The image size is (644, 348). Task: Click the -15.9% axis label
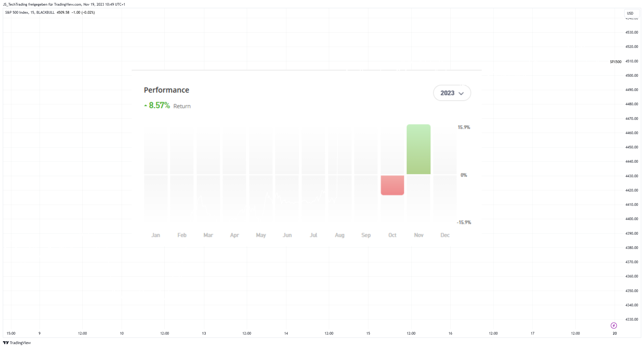point(464,222)
